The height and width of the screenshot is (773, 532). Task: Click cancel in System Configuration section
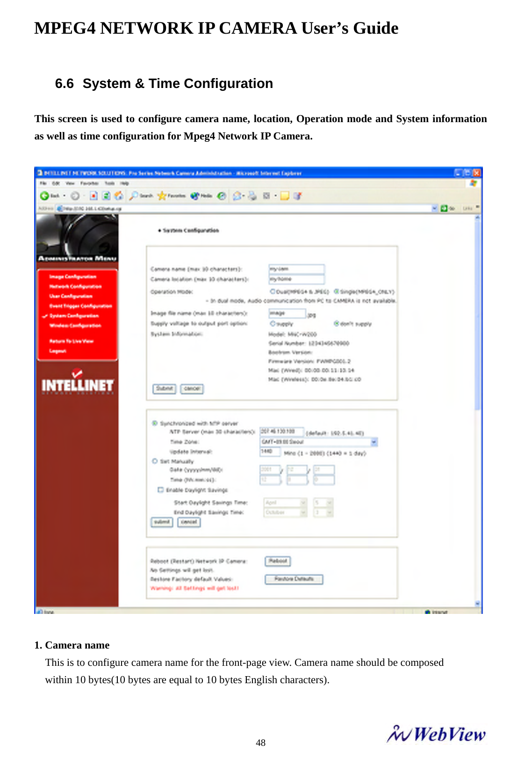(192, 389)
